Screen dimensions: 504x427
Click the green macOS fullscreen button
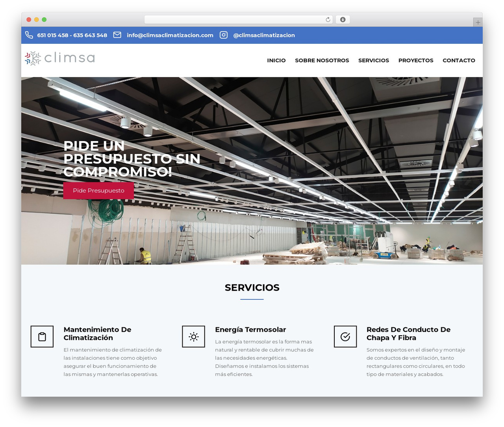(x=44, y=20)
